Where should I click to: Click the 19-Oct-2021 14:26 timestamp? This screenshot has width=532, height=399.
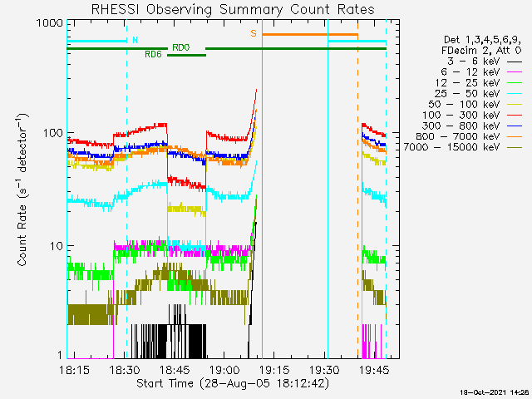point(495,392)
